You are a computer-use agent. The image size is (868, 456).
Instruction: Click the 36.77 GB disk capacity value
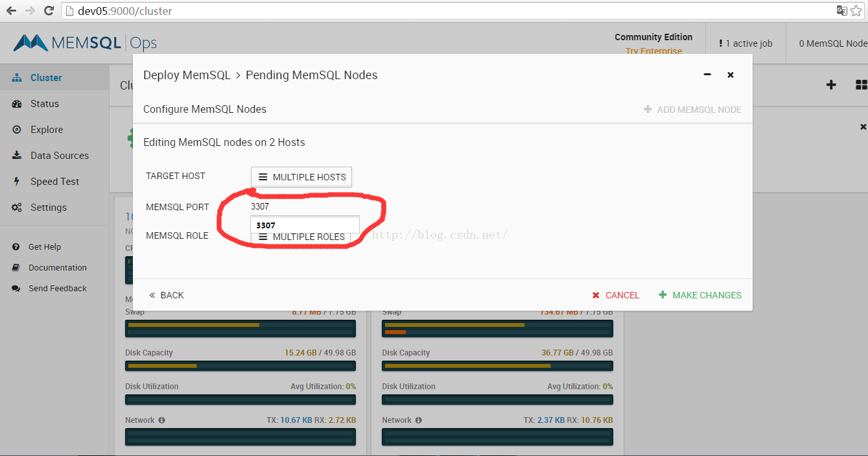point(557,352)
